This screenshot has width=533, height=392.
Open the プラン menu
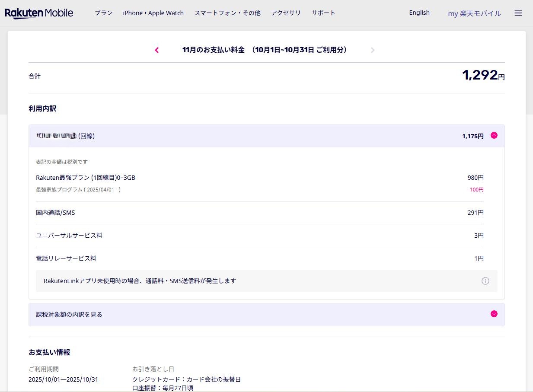click(x=103, y=13)
